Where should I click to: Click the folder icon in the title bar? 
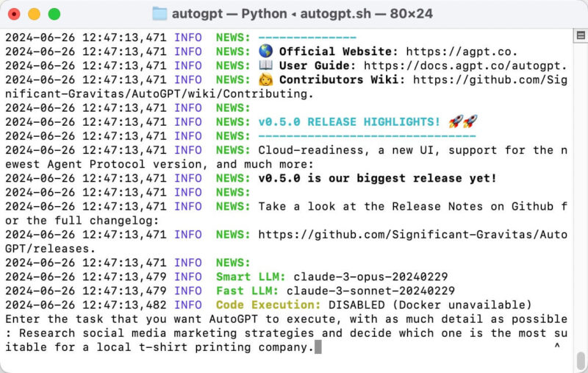[x=159, y=13]
